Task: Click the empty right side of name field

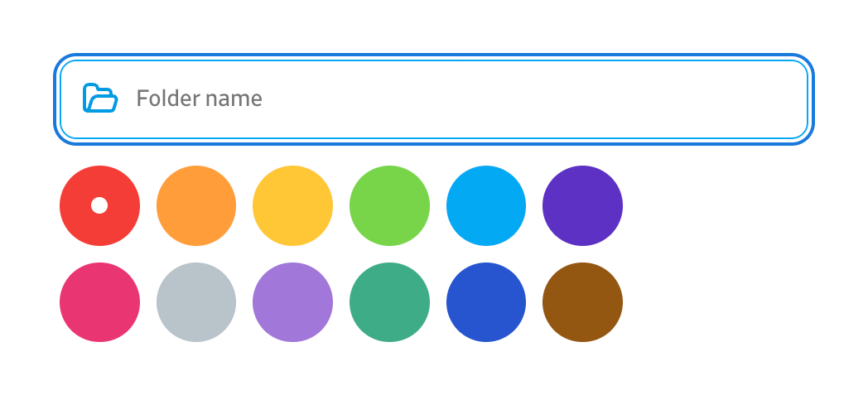Action: tap(663, 99)
